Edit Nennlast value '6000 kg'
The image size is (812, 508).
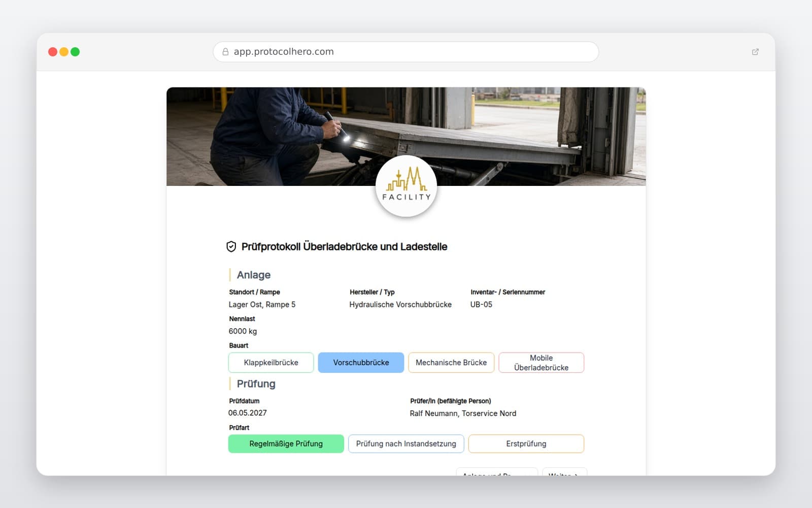243,331
